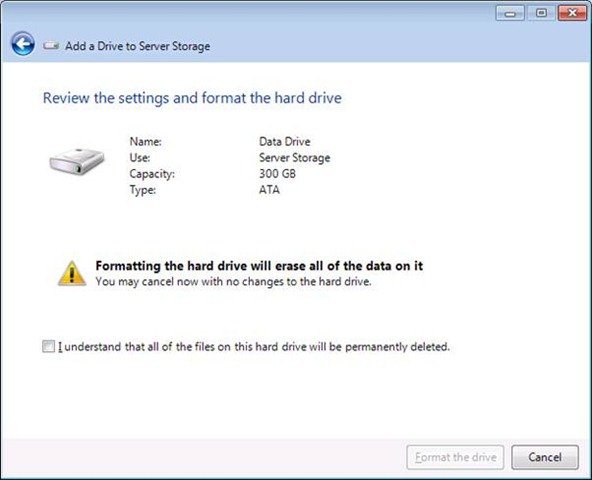
Task: Click the small drive icon beside the title
Action: [x=51, y=46]
